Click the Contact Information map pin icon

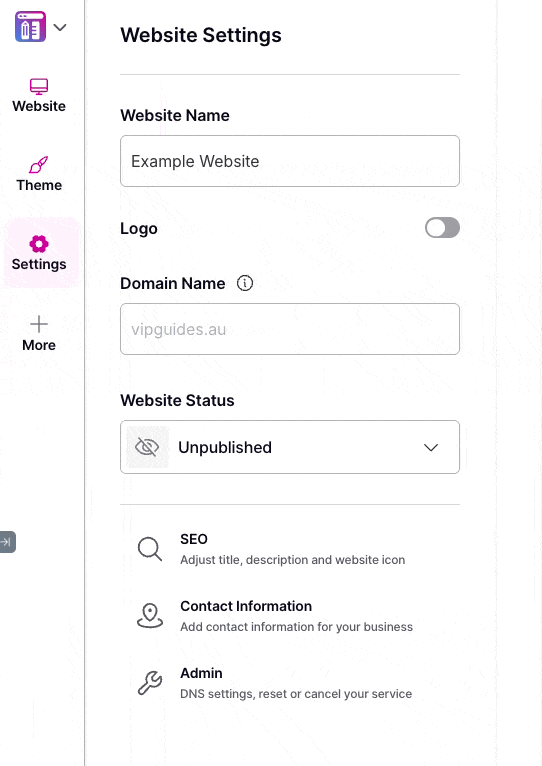[x=150, y=616]
